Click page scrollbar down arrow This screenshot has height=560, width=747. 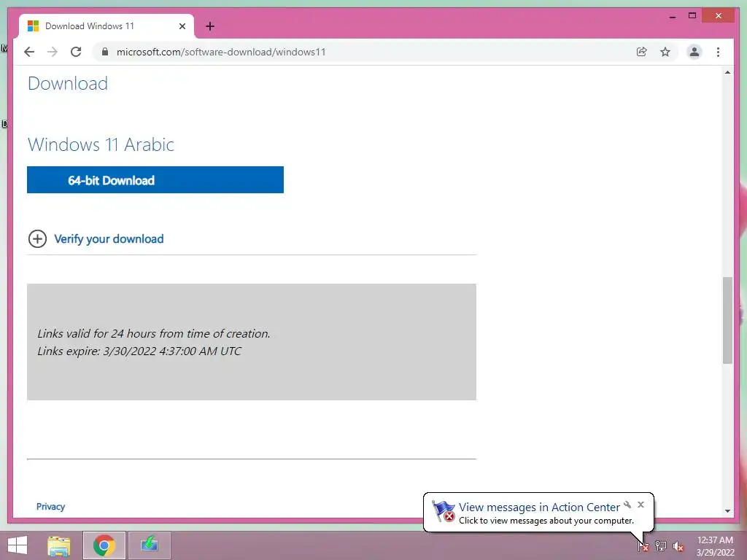coord(727,511)
